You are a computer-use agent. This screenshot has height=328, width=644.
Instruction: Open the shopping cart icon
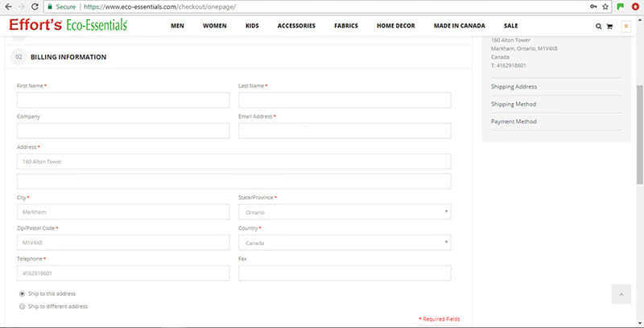click(609, 26)
